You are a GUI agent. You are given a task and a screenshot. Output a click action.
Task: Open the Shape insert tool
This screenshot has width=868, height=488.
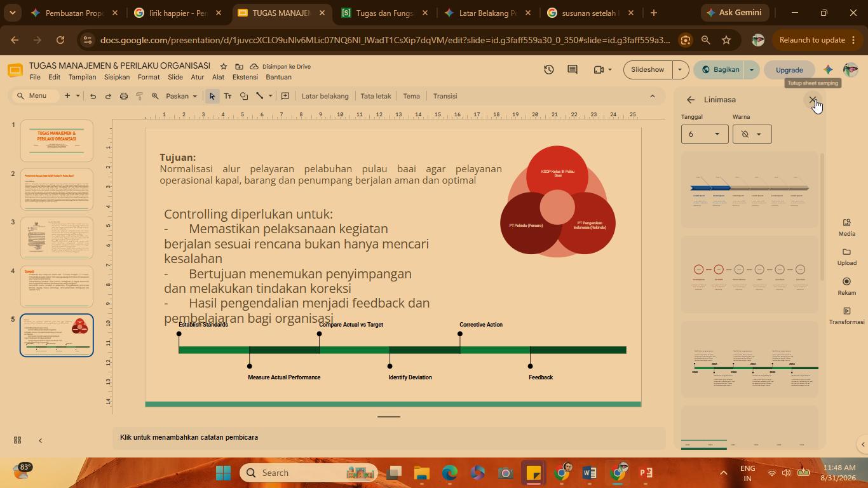244,96
